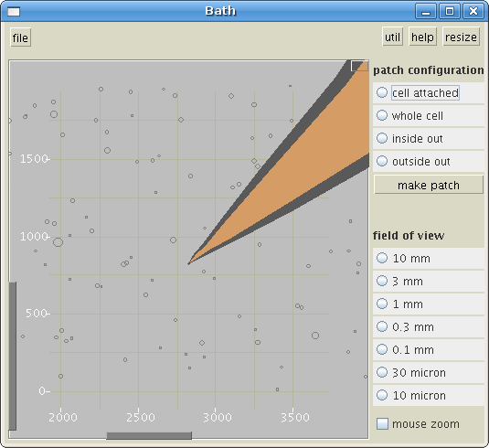Open the help menu

pos(422,37)
